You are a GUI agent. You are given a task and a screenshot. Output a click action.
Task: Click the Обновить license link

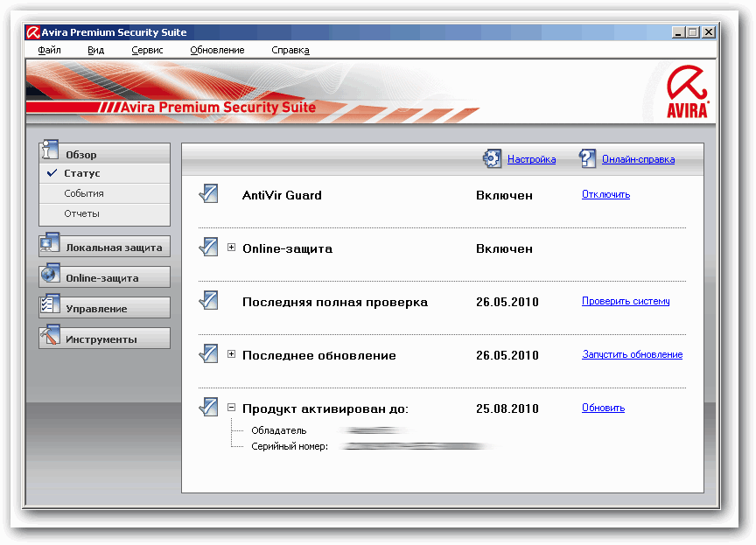603,409
